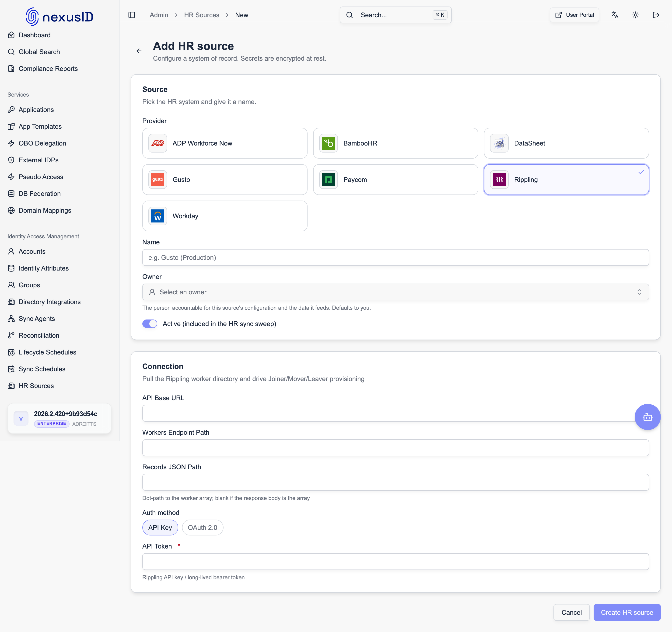
Task: Click the back arrow beside Add HR source
Action: pos(139,51)
